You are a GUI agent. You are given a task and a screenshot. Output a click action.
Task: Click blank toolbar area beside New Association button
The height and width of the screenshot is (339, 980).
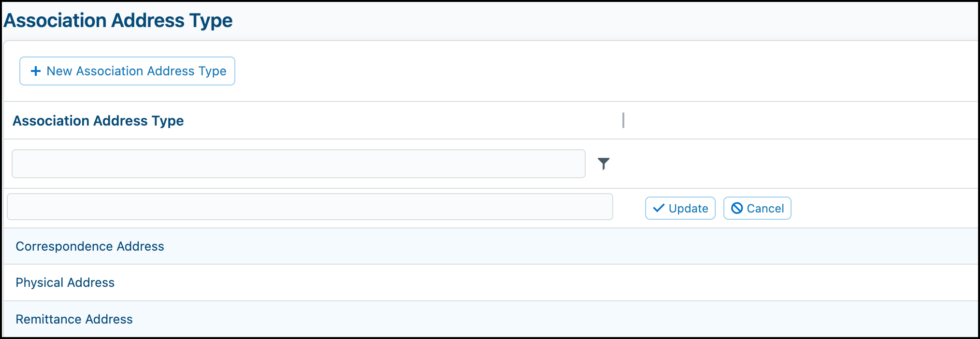coord(606,71)
